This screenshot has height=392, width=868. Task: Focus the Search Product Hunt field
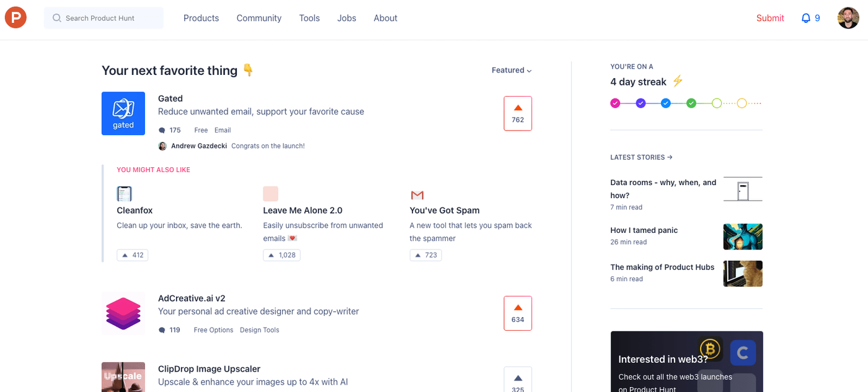(x=104, y=18)
